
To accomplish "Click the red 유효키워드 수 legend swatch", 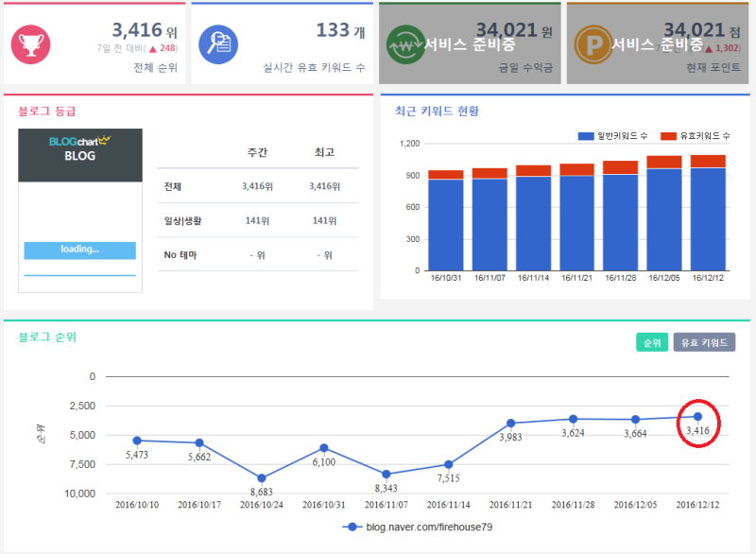I will pos(668,136).
